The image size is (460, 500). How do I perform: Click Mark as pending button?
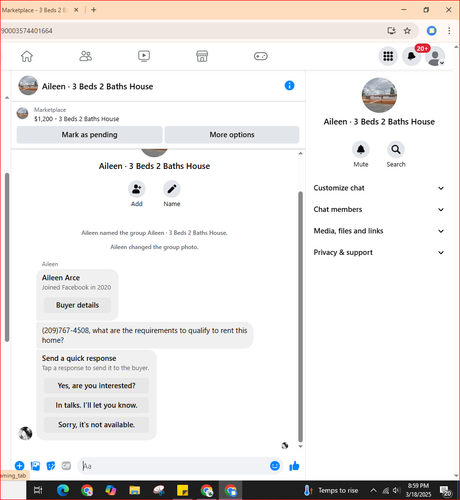pyautogui.click(x=89, y=135)
